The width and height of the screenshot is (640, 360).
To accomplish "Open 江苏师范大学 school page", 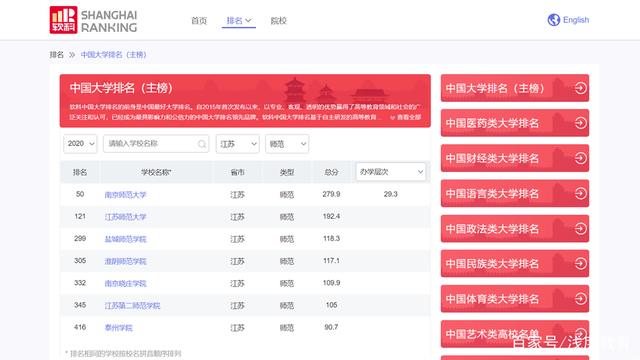I will point(125,217).
